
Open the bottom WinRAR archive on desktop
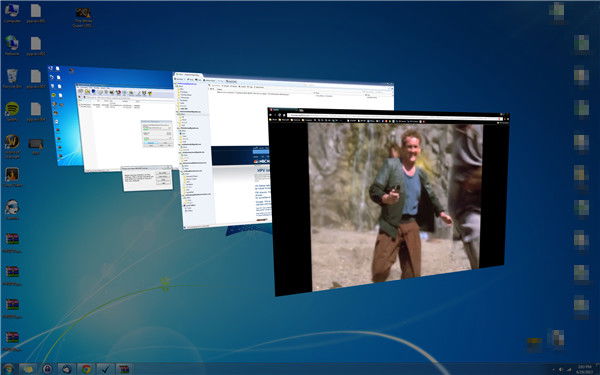12,341
